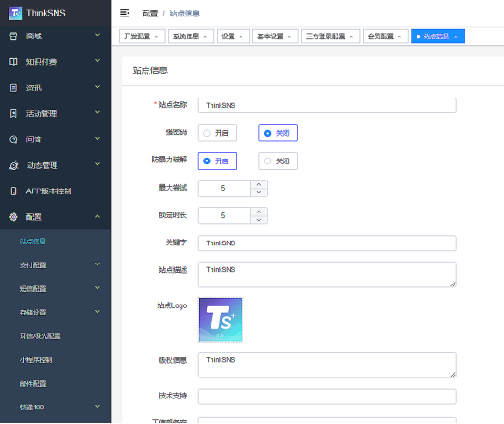The height and width of the screenshot is (424, 504).
Task: Click the 最大尝试 number field
Action: (223, 188)
